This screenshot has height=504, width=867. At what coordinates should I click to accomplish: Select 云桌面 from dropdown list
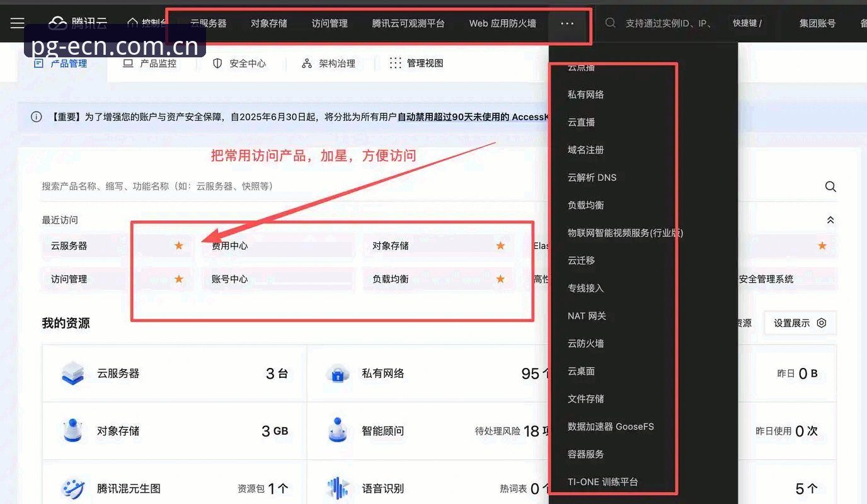tap(581, 371)
